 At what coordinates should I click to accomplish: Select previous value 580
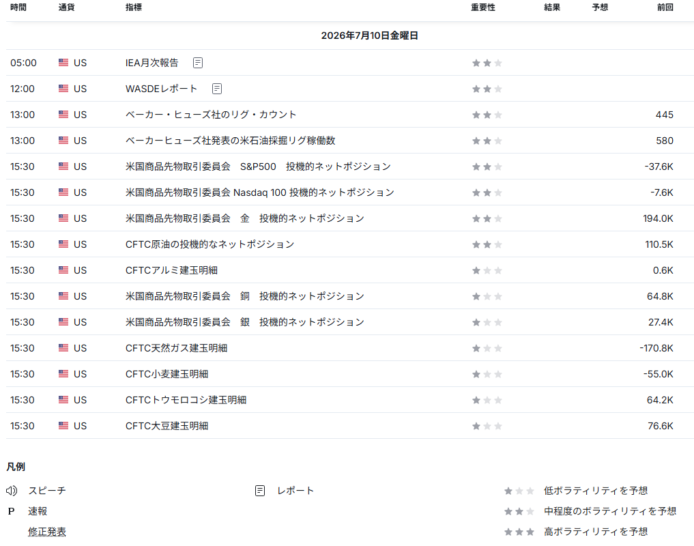(664, 141)
